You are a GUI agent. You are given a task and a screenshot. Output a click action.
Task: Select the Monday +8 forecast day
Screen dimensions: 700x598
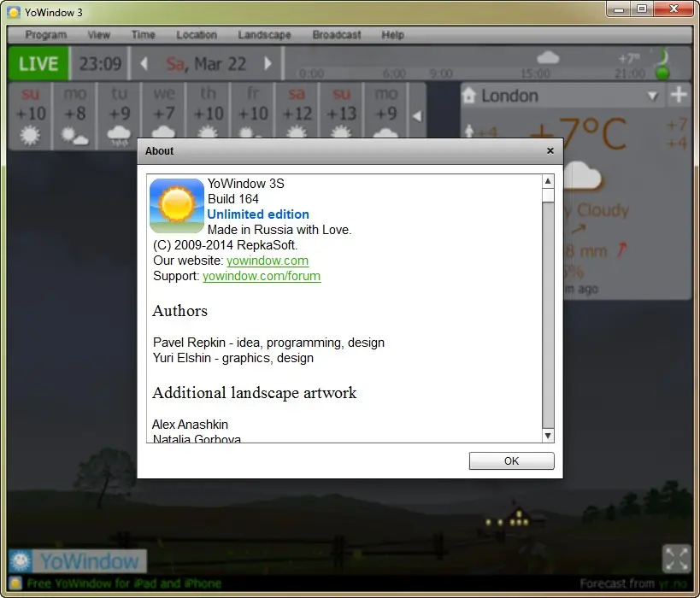(74, 115)
